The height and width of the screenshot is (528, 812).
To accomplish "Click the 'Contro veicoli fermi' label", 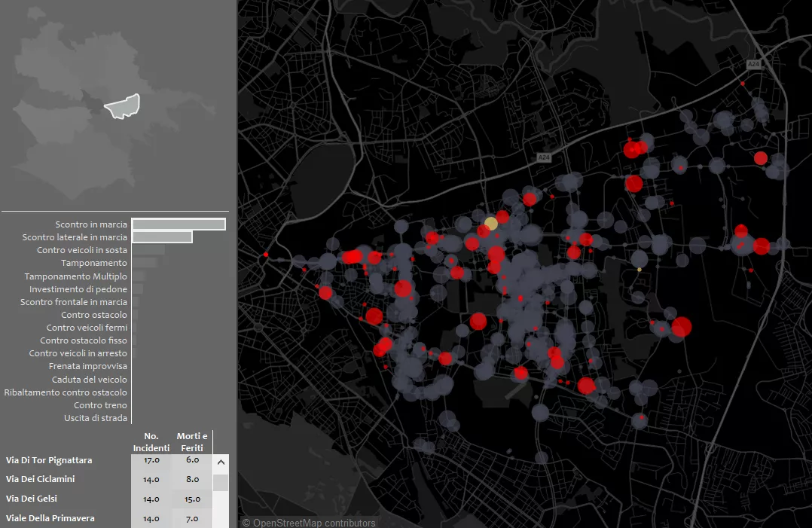I will (87, 328).
